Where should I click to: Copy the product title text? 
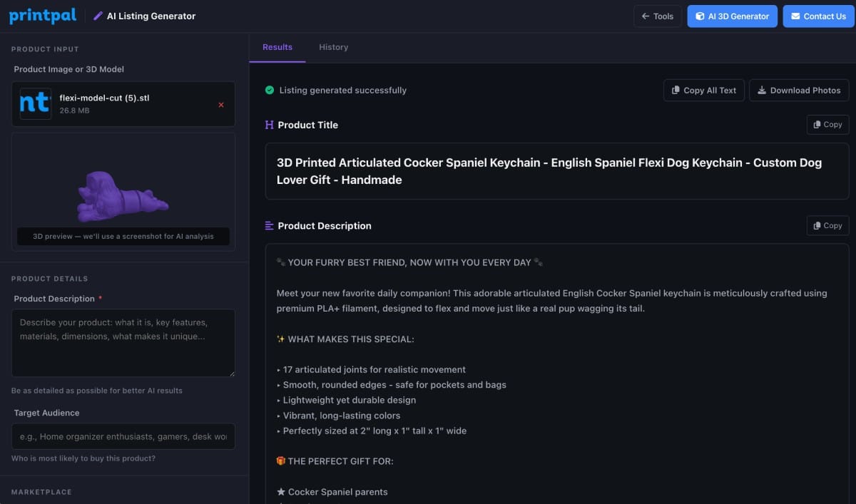(x=827, y=125)
